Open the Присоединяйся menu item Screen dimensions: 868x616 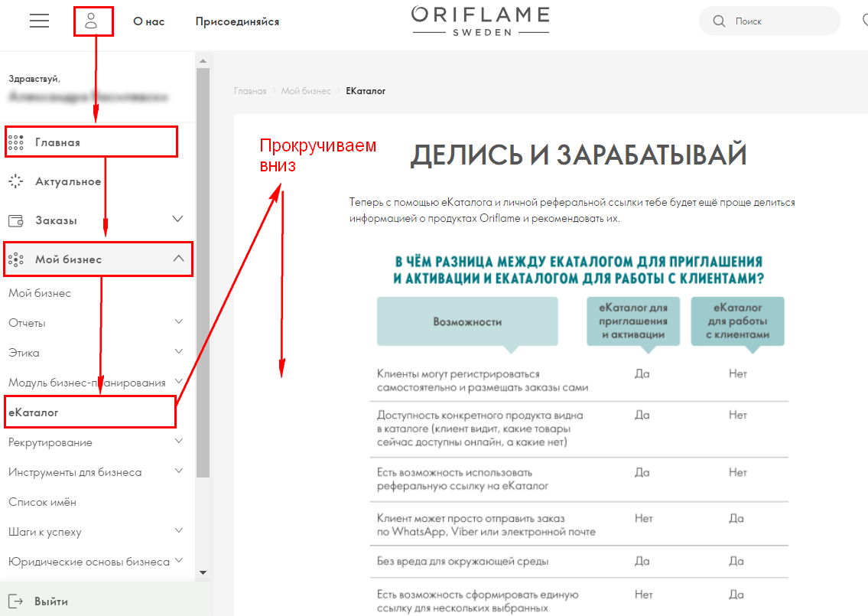[x=237, y=21]
